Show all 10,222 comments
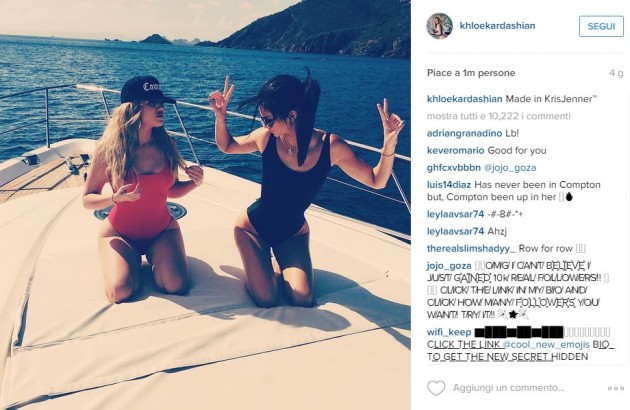This screenshot has width=630, height=410. (x=499, y=116)
